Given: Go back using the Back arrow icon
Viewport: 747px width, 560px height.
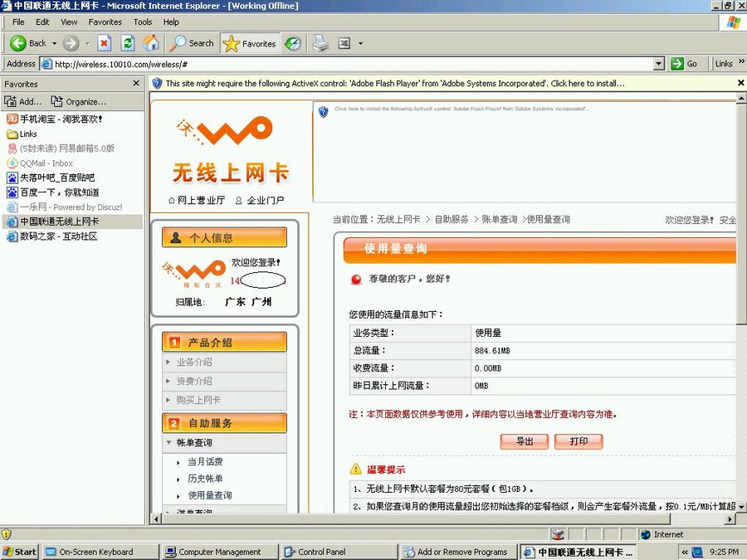Looking at the screenshot, I should (17, 43).
